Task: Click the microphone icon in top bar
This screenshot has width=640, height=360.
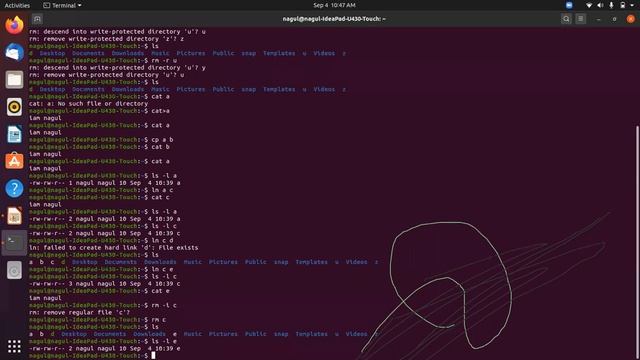Action: click(x=611, y=5)
